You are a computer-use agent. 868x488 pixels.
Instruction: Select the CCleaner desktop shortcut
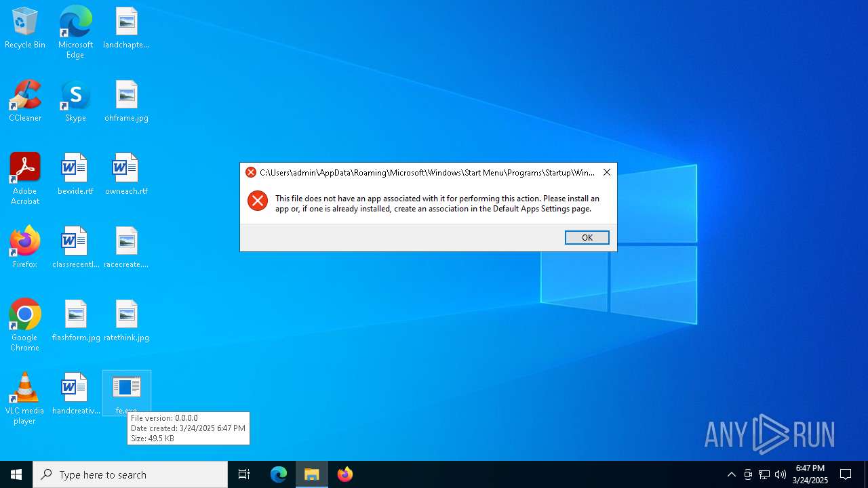(25, 102)
